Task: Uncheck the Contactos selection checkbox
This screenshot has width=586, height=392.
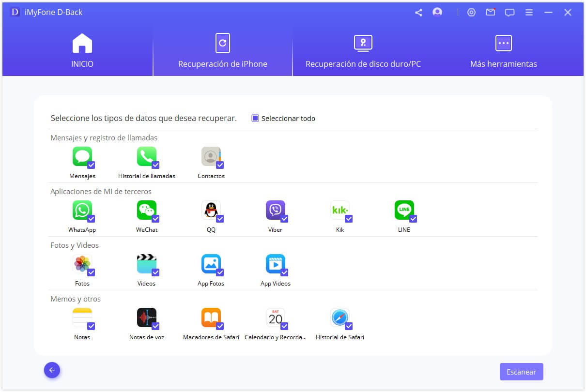Action: click(x=220, y=165)
